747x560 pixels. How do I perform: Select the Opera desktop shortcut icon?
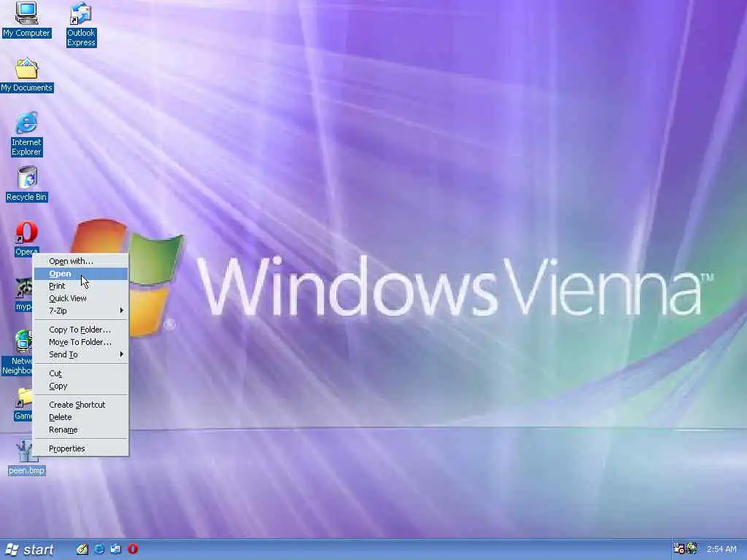tap(26, 233)
